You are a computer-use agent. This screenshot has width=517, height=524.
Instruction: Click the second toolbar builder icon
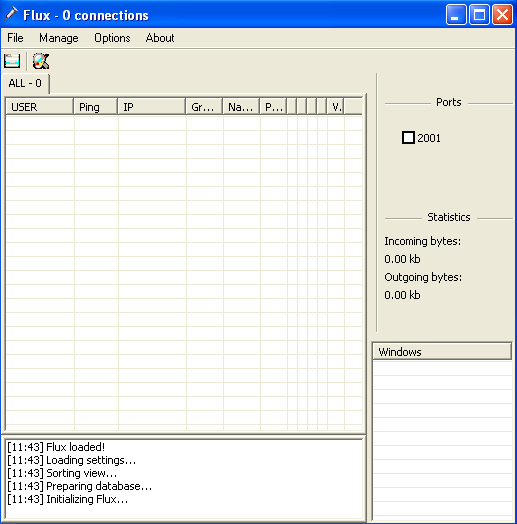pos(41,61)
